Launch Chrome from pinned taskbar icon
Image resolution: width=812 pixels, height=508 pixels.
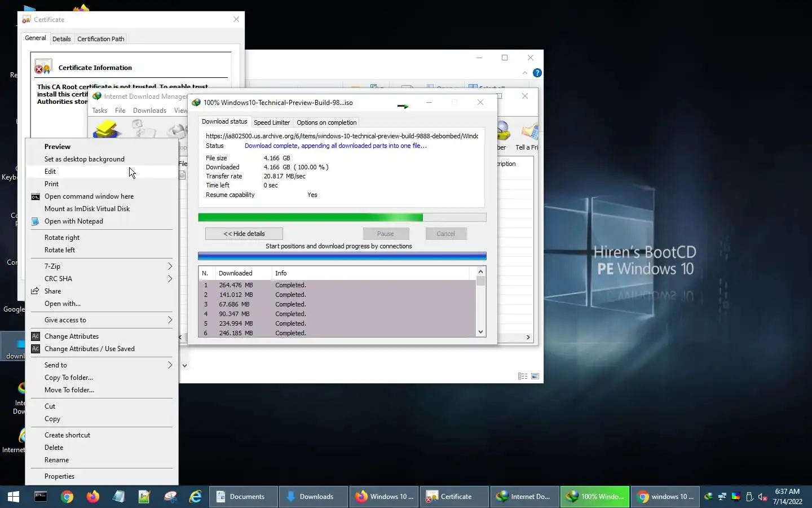pos(67,497)
